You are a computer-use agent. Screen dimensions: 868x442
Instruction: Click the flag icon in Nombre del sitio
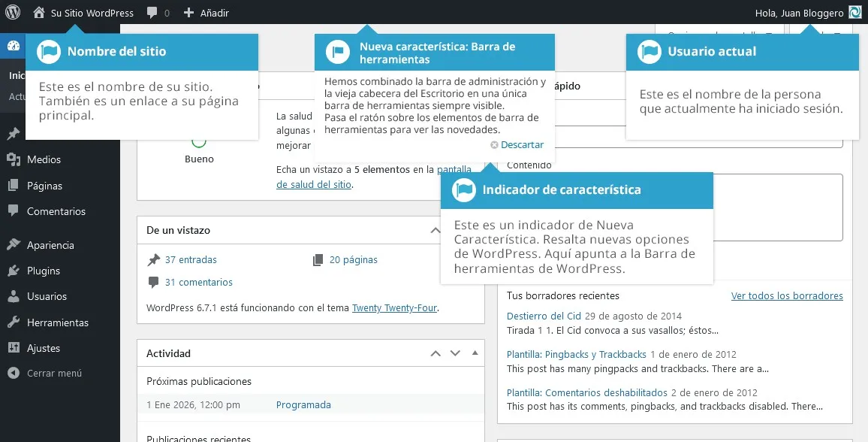pos(49,52)
